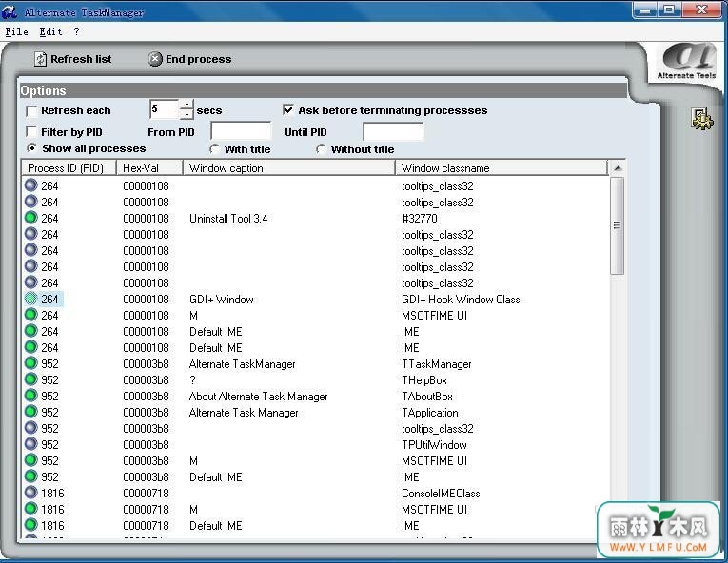Open the Edit menu

coord(50,31)
